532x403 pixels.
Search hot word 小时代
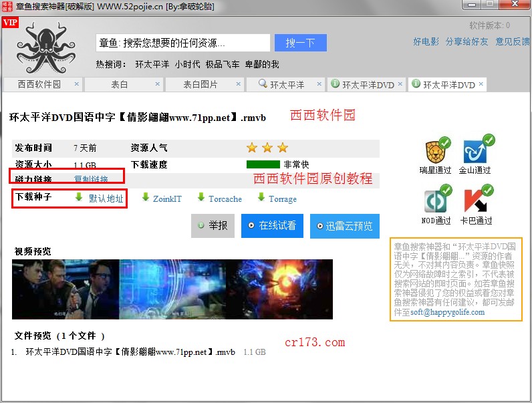(187, 64)
